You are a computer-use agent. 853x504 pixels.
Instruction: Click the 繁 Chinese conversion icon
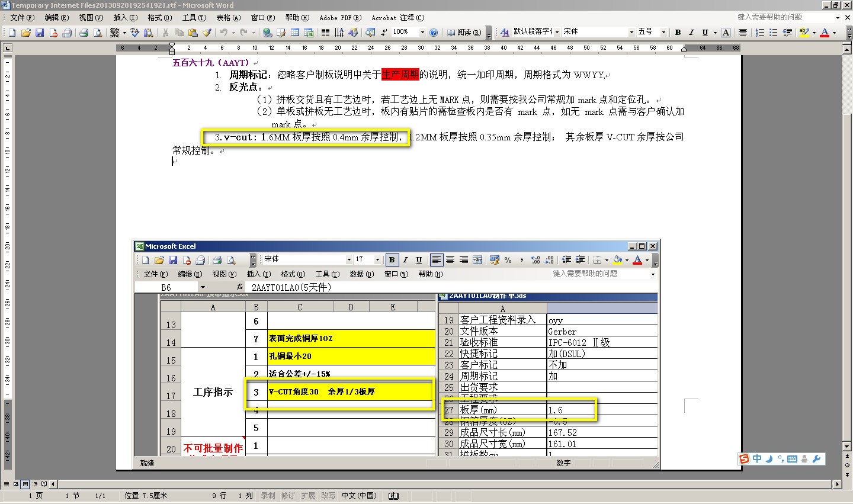tap(114, 33)
